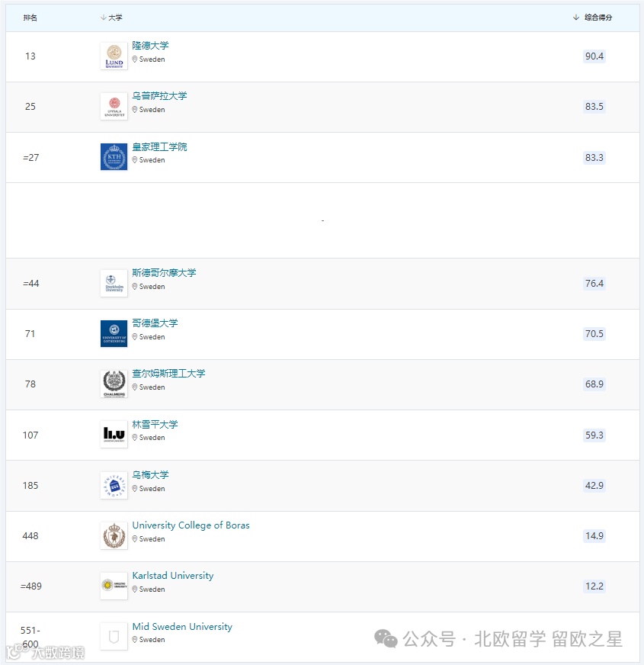Open the 隆德大学 link
This screenshot has height=665, width=644.
(150, 46)
